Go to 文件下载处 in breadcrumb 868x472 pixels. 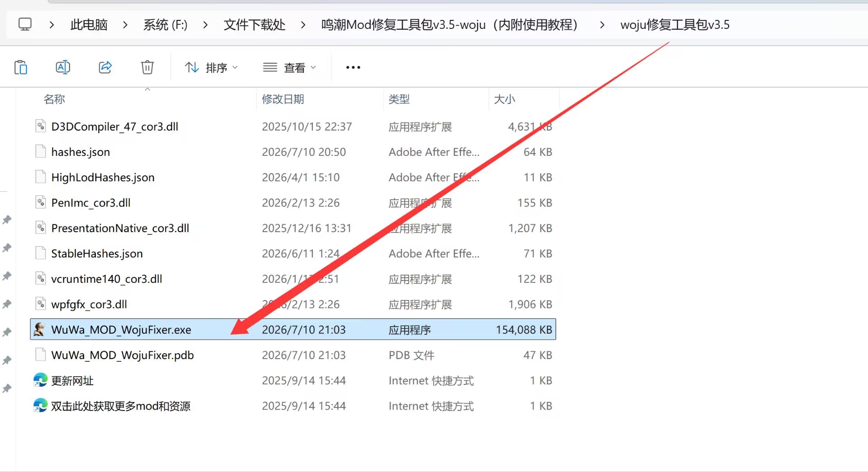pyautogui.click(x=255, y=25)
